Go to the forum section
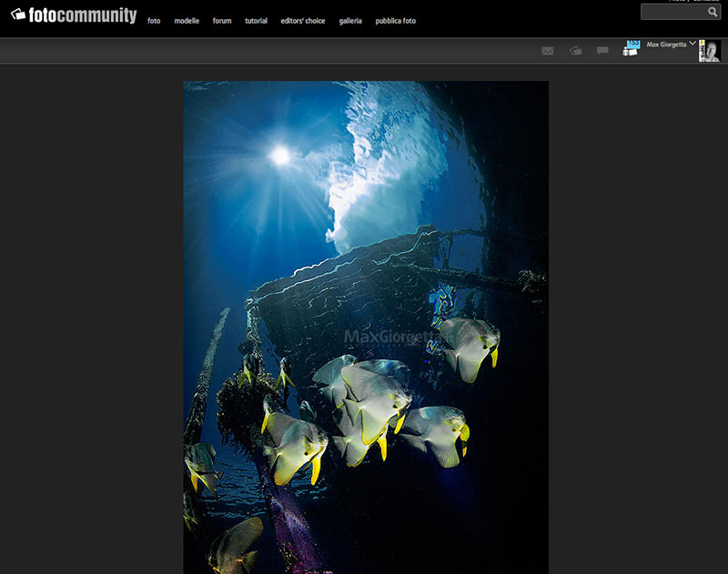 (222, 21)
